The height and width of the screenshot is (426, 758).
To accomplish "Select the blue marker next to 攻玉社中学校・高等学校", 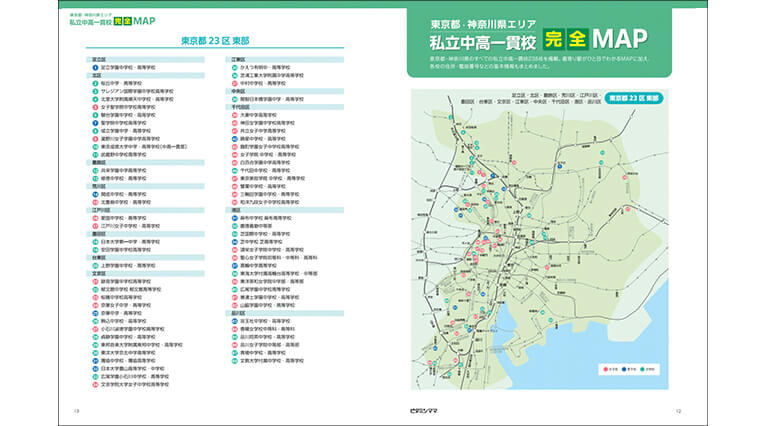I will [x=234, y=322].
